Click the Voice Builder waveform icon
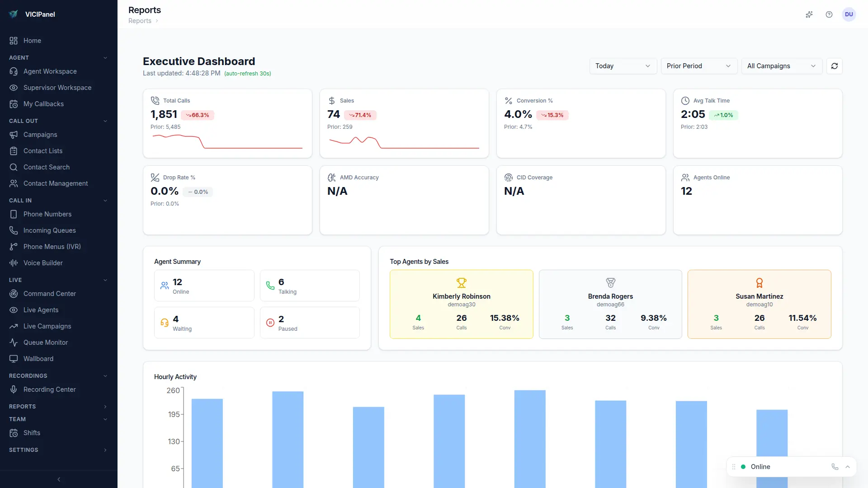This screenshot has height=488, width=868. point(14,263)
